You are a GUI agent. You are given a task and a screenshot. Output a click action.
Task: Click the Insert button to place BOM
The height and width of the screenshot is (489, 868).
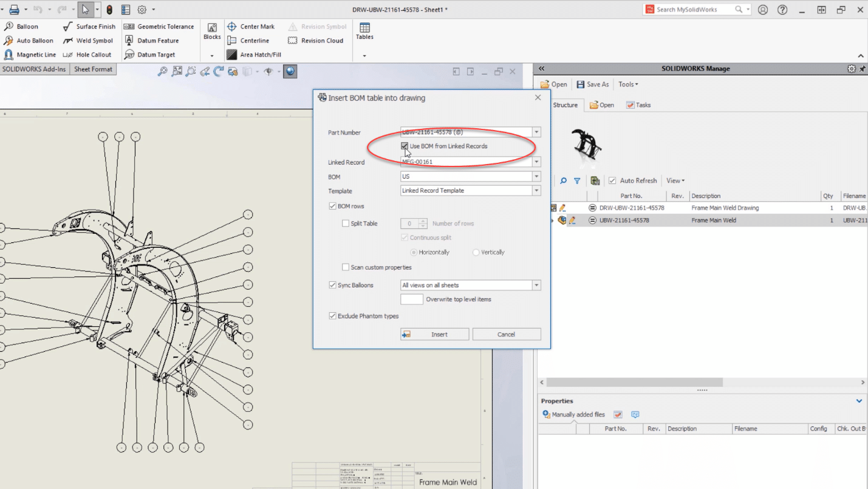pyautogui.click(x=434, y=334)
